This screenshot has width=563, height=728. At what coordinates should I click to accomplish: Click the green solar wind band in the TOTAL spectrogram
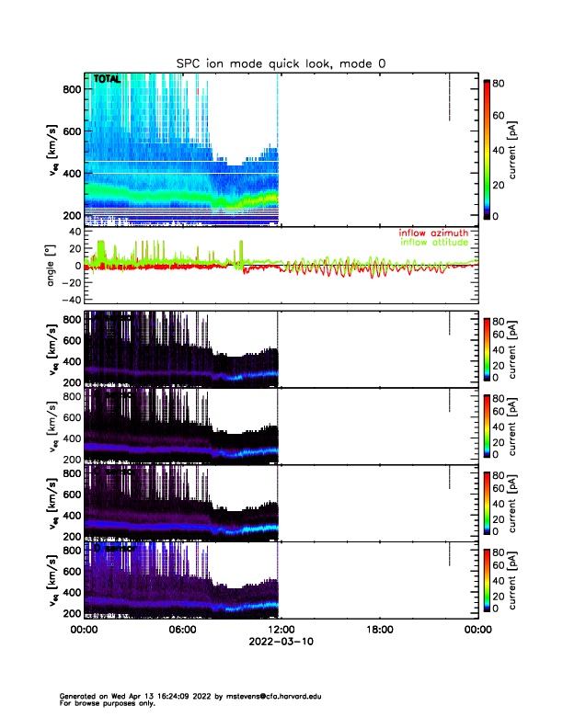(166, 197)
